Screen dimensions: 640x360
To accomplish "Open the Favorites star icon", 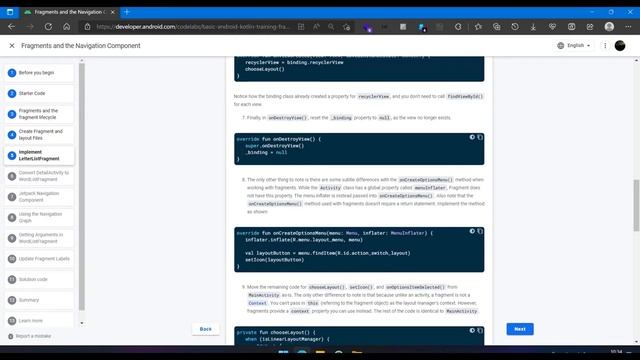I will point(478,27).
